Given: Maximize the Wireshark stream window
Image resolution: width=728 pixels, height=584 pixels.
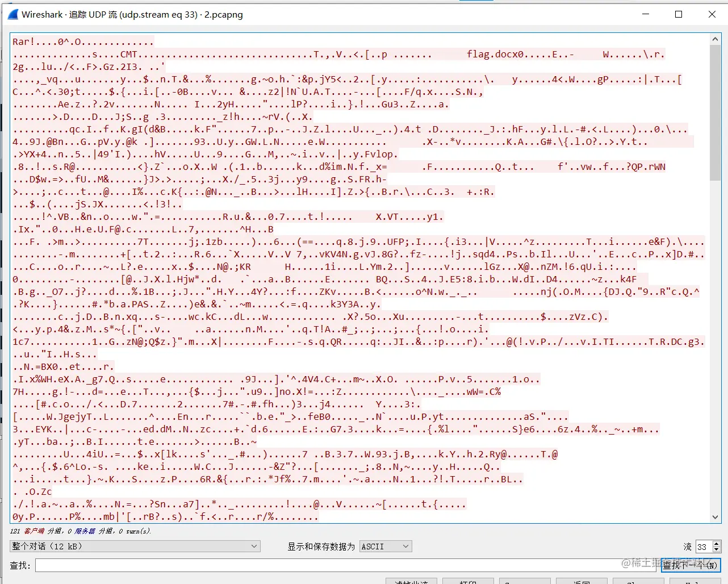Looking at the screenshot, I should point(679,14).
